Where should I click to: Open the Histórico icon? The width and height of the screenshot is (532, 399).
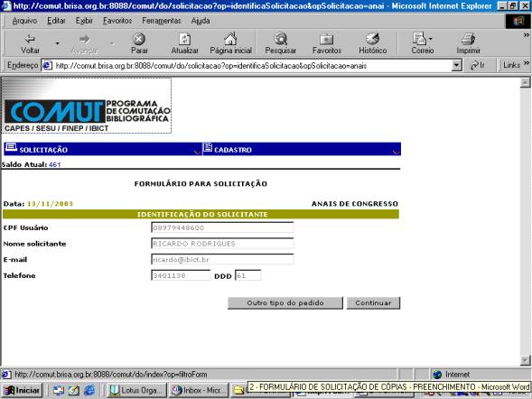pos(372,39)
